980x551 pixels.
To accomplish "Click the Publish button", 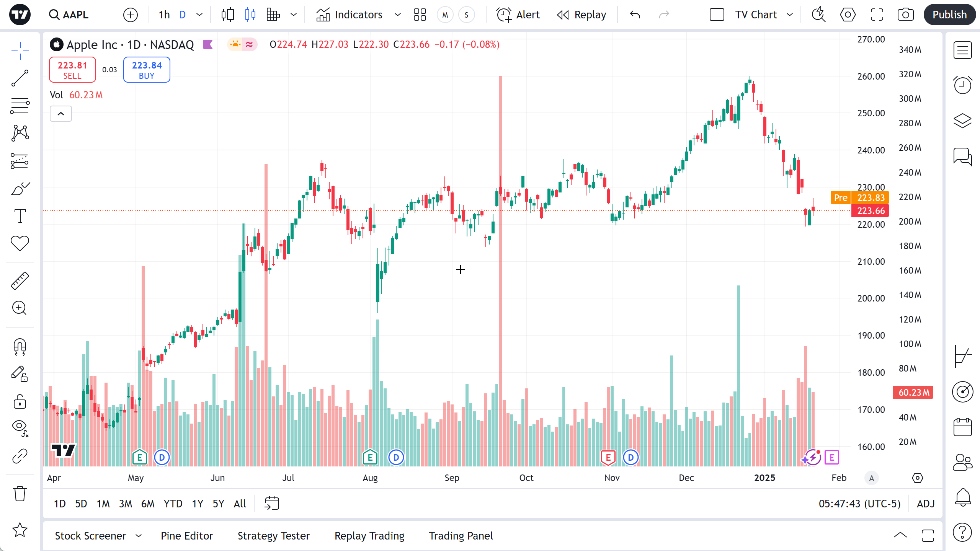I will 949,15.
